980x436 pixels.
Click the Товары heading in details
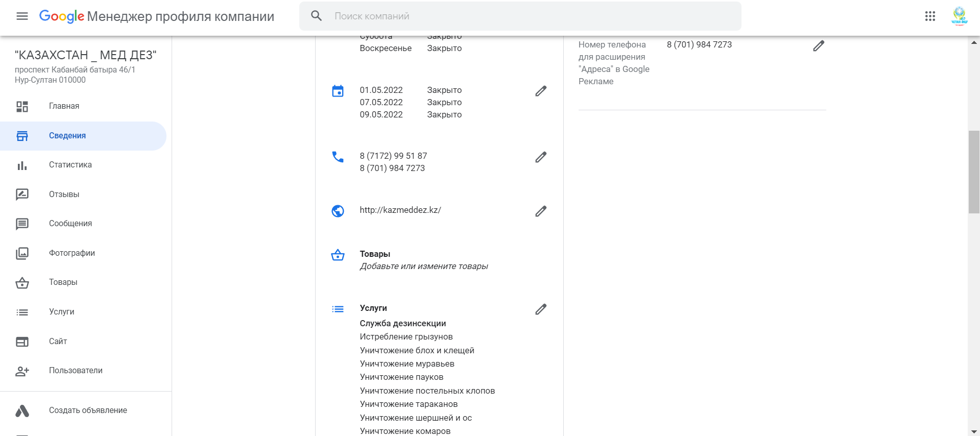(375, 254)
